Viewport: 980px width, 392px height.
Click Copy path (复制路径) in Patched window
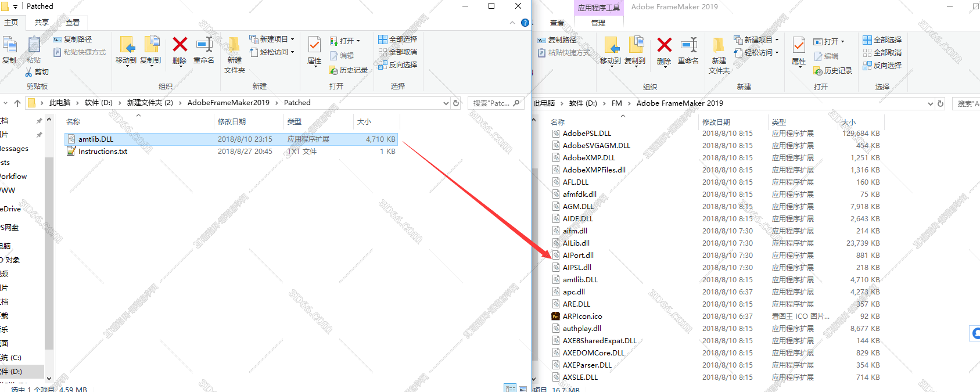[x=73, y=39]
